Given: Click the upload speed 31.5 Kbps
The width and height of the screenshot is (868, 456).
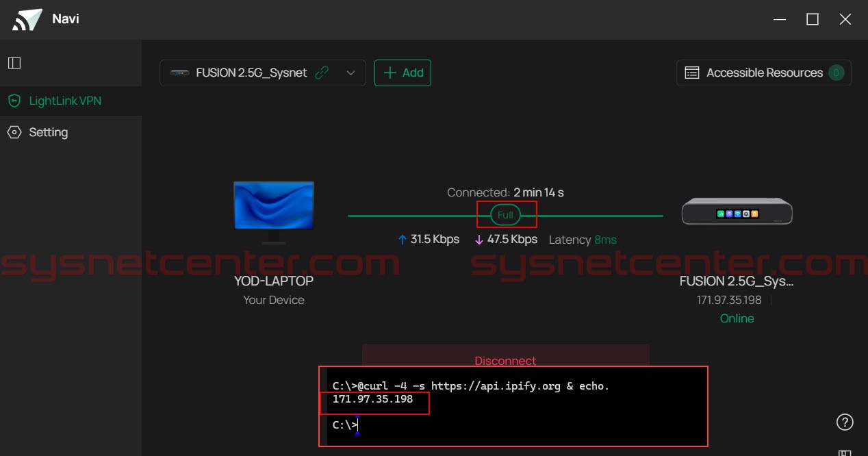Looking at the screenshot, I should point(429,240).
